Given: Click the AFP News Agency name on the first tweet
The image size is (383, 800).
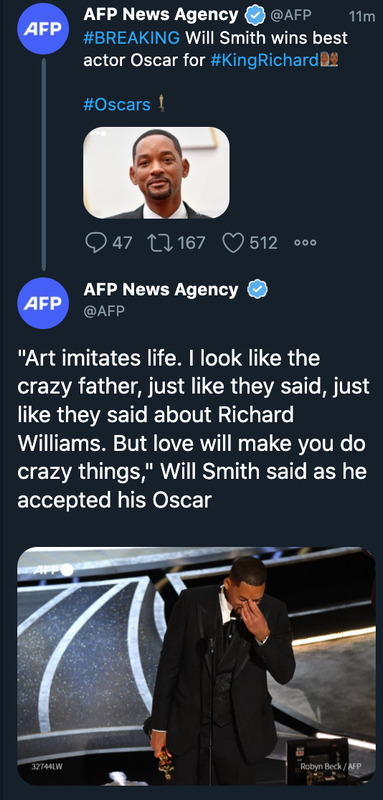Looking at the screenshot, I should (161, 15).
